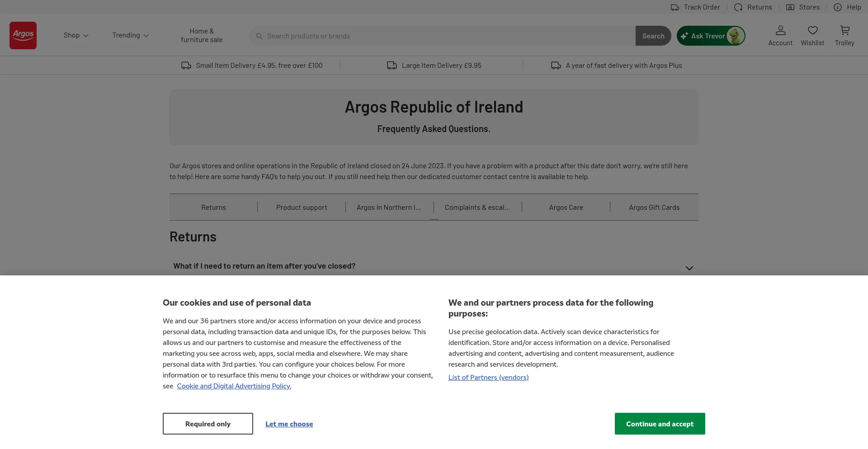The height and width of the screenshot is (449, 868).
Task: Click Large Item Delivery £9.95 banner
Action: click(434, 66)
